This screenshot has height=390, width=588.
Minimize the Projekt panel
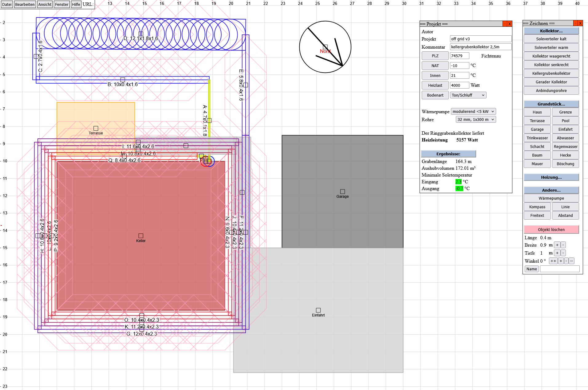coord(505,24)
